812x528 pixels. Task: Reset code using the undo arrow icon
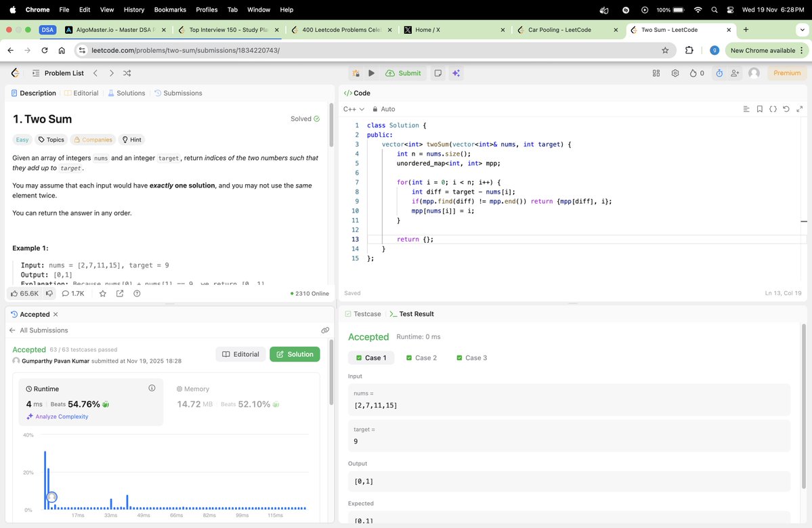click(x=785, y=108)
